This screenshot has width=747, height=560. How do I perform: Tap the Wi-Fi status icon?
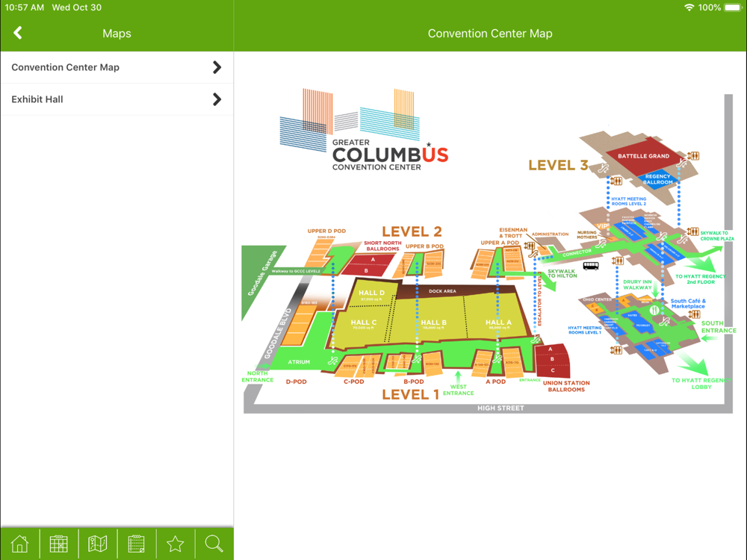coord(689,7)
